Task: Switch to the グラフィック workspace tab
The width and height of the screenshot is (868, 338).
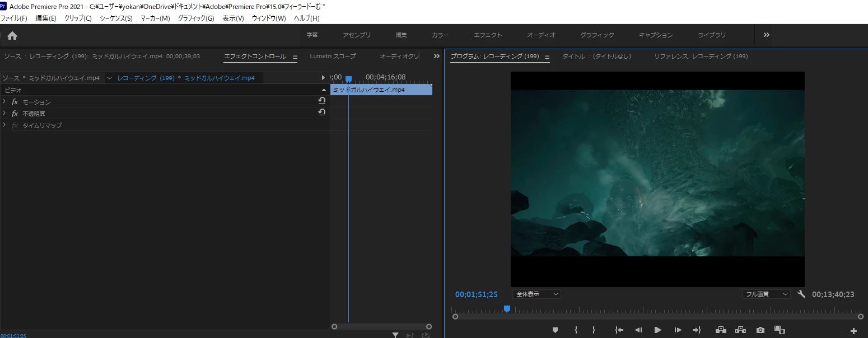Action: click(x=597, y=35)
